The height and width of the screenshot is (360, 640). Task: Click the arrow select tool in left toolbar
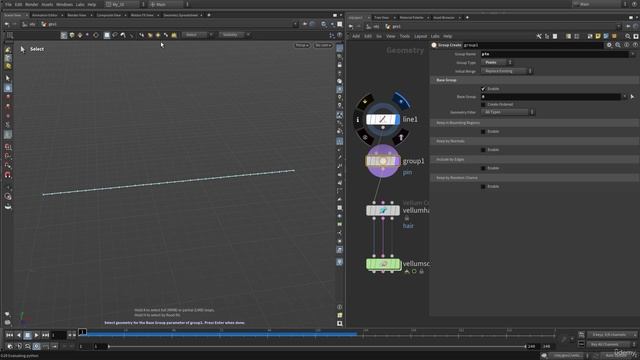(x=8, y=78)
